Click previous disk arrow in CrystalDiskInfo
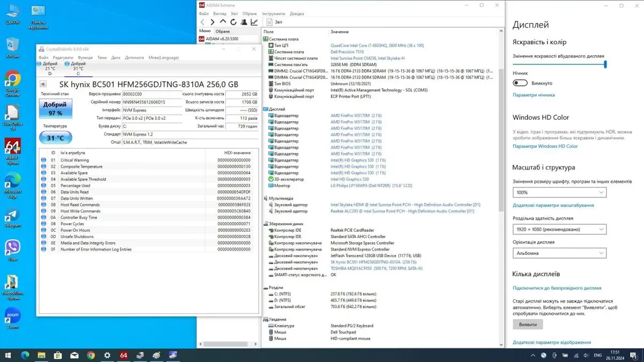 [43, 84]
